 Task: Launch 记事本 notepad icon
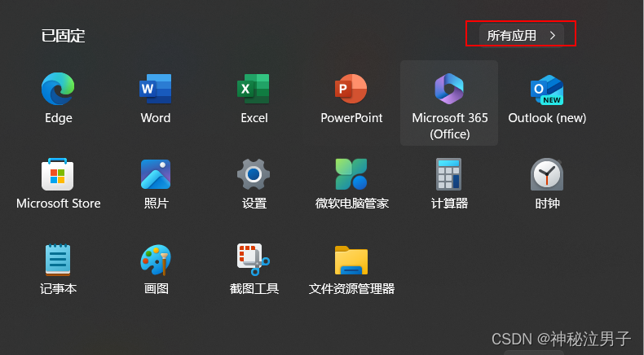[x=58, y=260]
